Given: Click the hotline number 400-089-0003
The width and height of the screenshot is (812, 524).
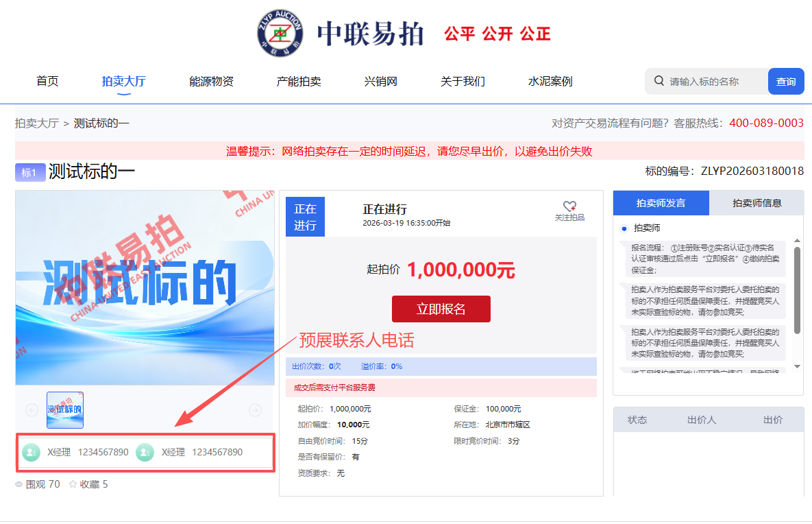Looking at the screenshot, I should coord(766,123).
